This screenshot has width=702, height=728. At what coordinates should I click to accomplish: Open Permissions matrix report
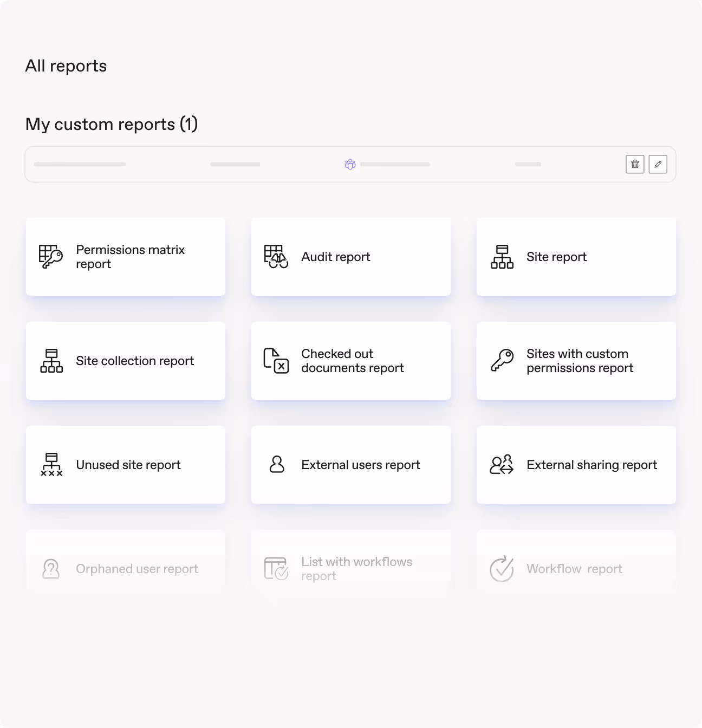coord(126,257)
